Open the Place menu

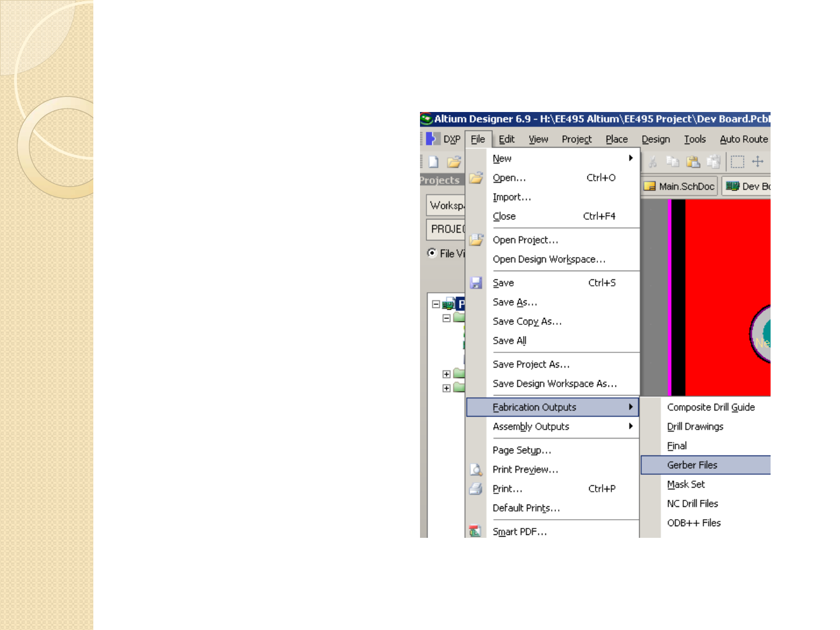617,139
